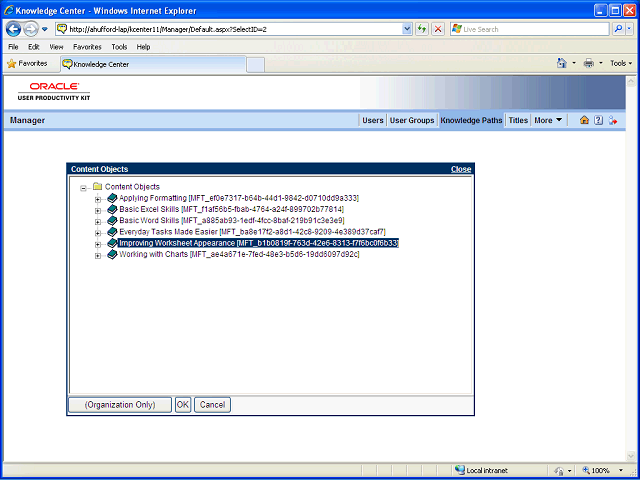Go back with the browser Back arrow
640x480 pixels.
13,29
